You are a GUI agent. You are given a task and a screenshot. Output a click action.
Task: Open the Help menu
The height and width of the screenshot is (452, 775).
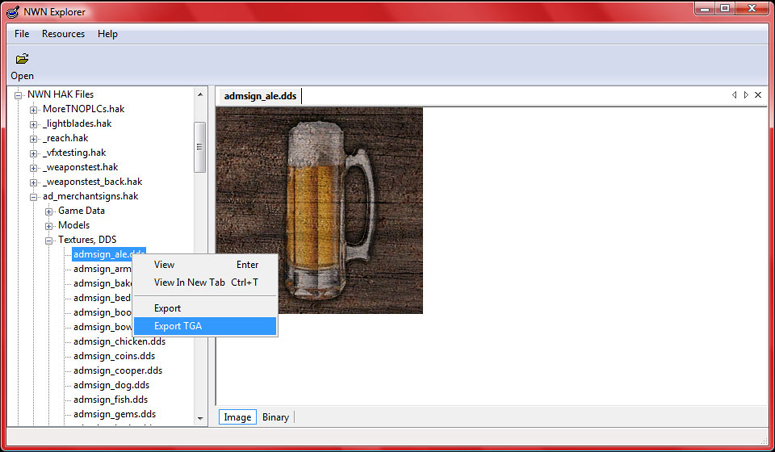tap(107, 34)
